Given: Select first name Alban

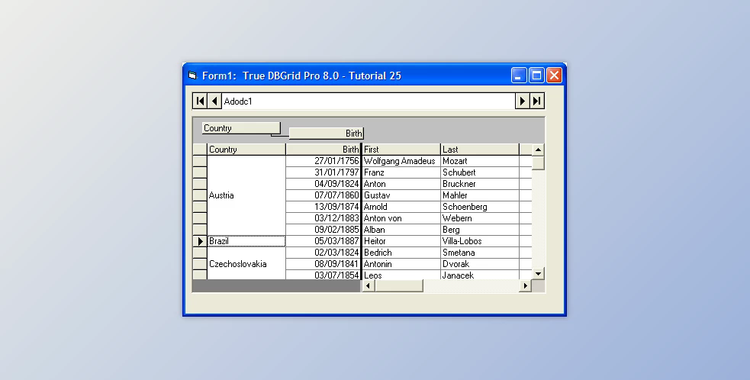Looking at the screenshot, I should [401, 230].
